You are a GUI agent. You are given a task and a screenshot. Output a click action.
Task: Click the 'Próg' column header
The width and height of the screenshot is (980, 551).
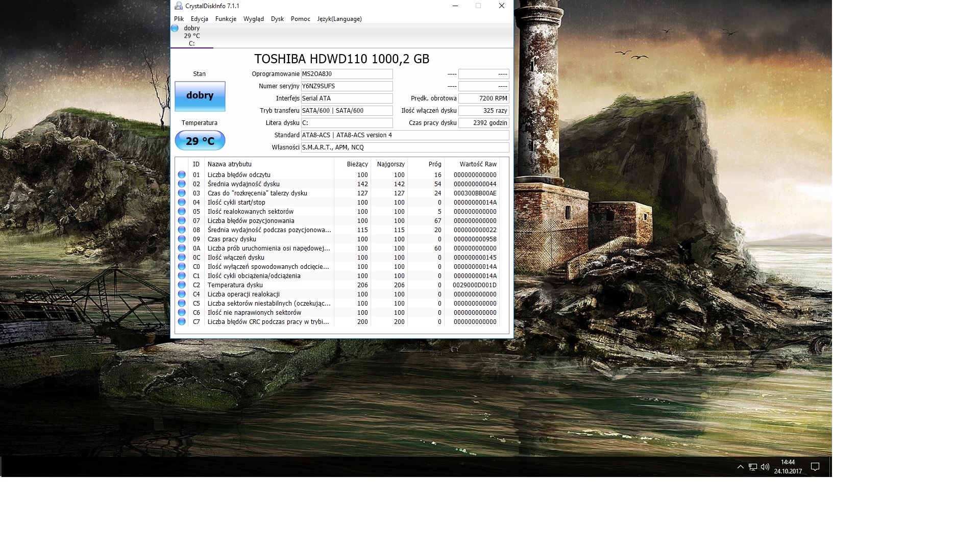[426, 164]
